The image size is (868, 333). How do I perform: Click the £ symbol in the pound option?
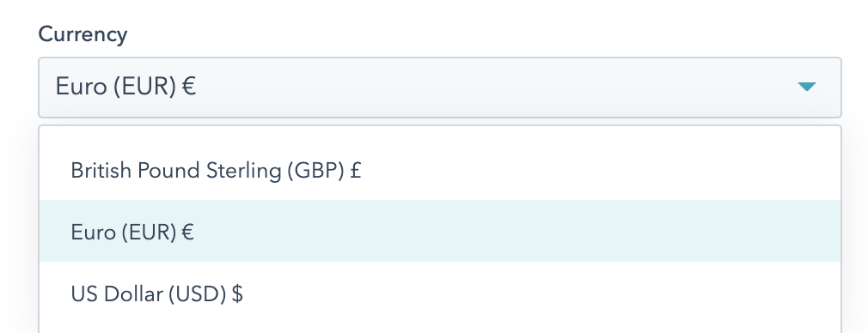click(356, 171)
